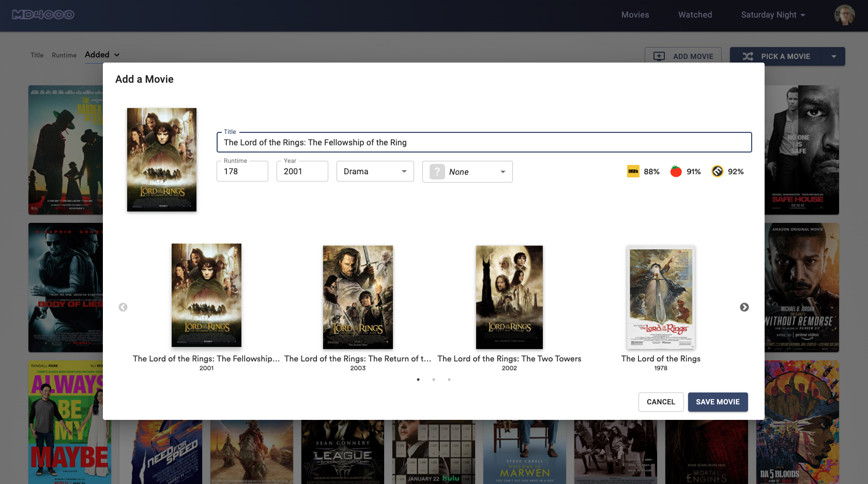The image size is (868, 484).
Task: Click the Rotten Tomatoes score icon
Action: 675,171
